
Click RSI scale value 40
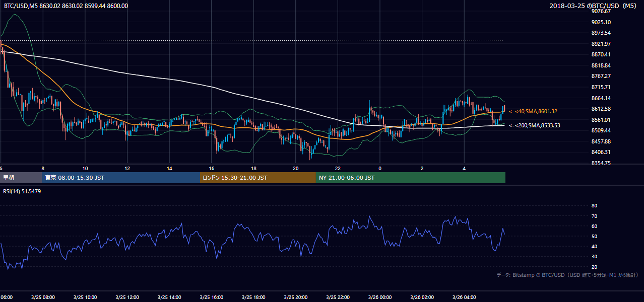point(594,246)
